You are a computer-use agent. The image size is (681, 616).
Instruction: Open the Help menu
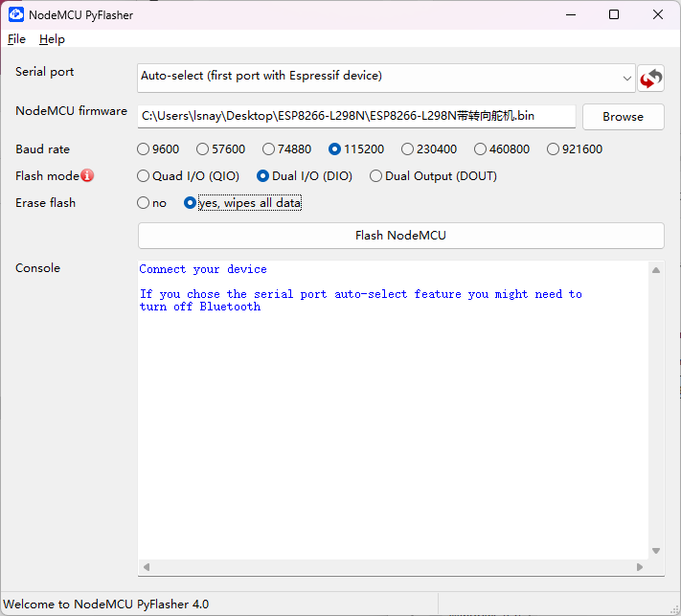[x=52, y=39]
